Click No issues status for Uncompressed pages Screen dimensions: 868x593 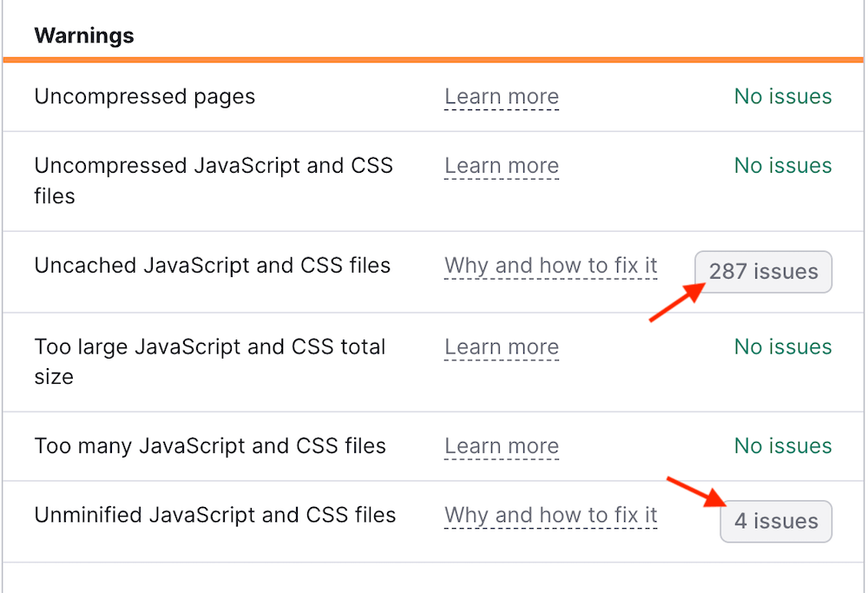(x=783, y=96)
